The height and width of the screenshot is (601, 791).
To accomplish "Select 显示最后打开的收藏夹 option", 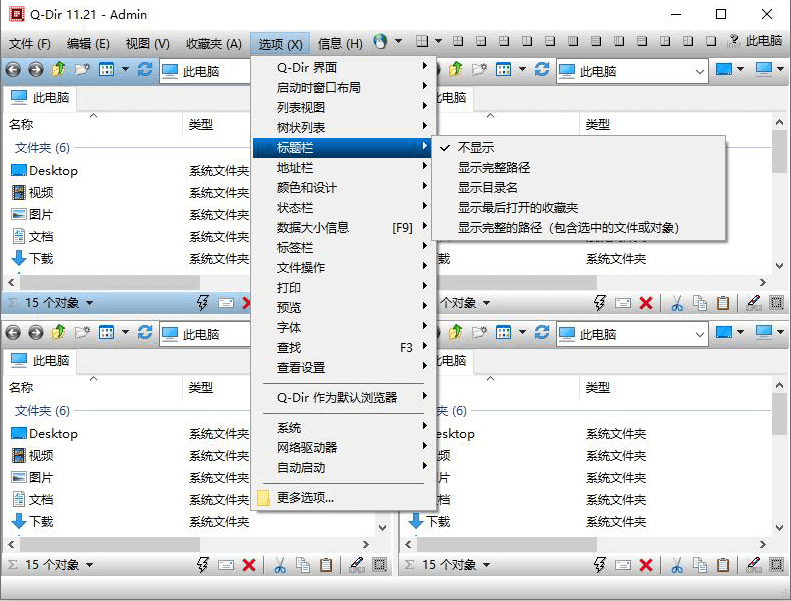I will coord(518,207).
